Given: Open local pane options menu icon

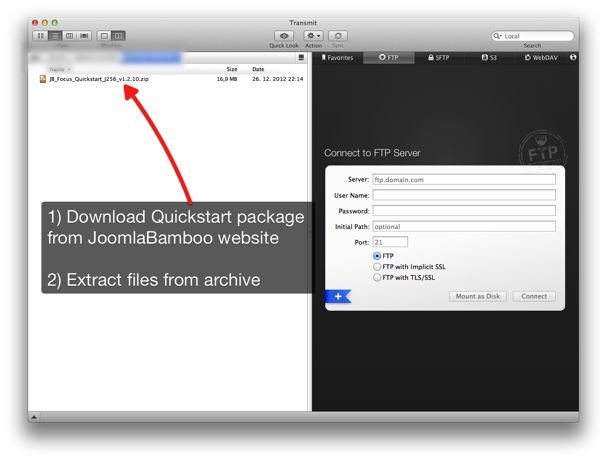Looking at the screenshot, I should click(301, 58).
